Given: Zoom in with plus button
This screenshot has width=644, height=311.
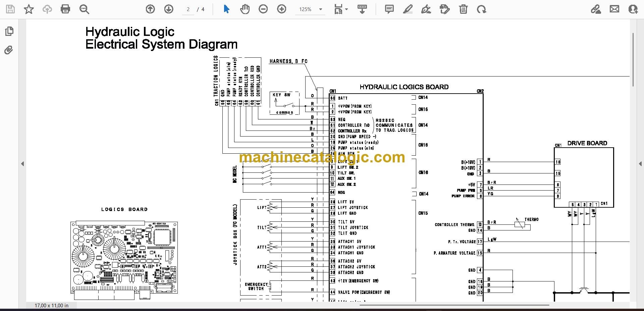Looking at the screenshot, I should click(282, 9).
